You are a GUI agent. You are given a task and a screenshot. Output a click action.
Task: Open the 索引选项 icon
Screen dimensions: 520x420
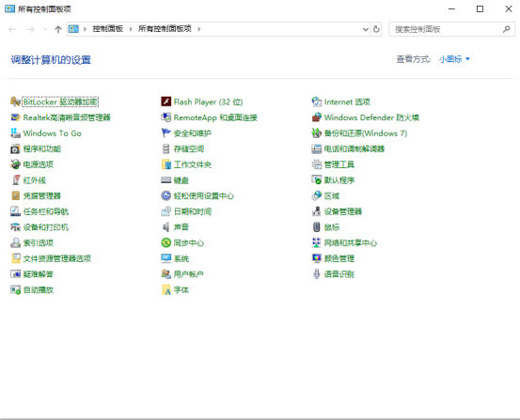click(x=15, y=242)
